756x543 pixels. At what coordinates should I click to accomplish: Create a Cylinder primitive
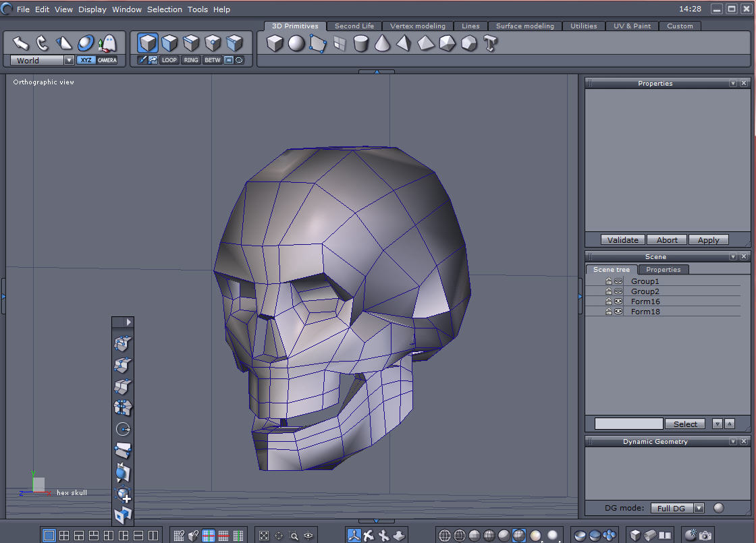pyautogui.click(x=360, y=43)
